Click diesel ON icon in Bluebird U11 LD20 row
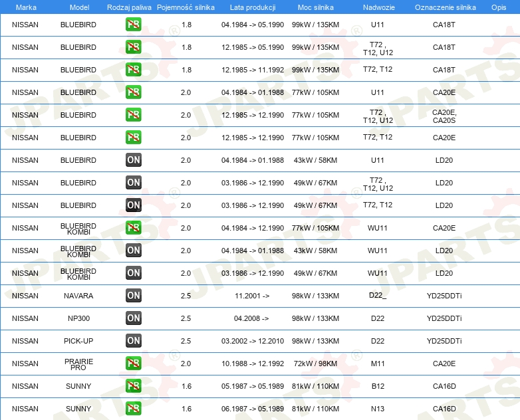The width and height of the screenshot is (520, 420). (x=133, y=159)
